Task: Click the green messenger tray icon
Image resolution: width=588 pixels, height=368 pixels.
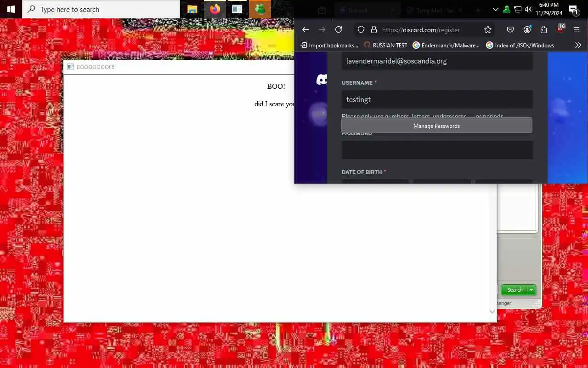Action: click(x=506, y=9)
